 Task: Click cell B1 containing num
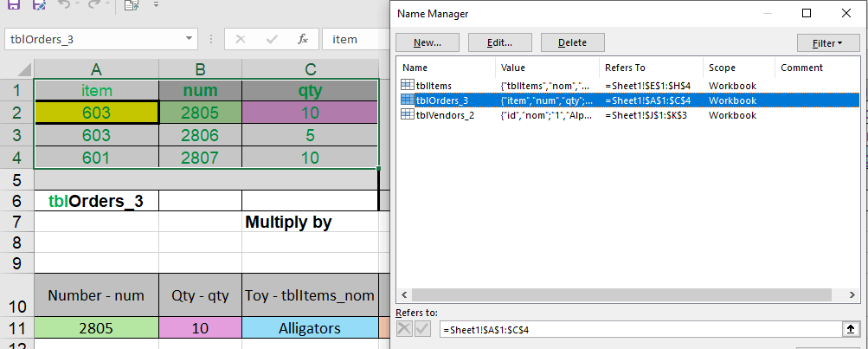tap(201, 91)
